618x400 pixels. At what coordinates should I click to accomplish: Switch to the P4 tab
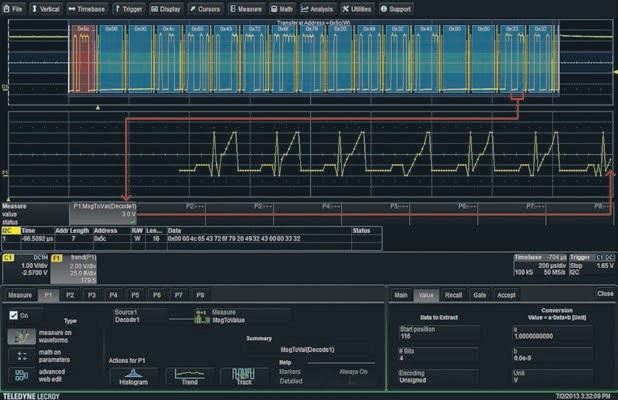114,295
